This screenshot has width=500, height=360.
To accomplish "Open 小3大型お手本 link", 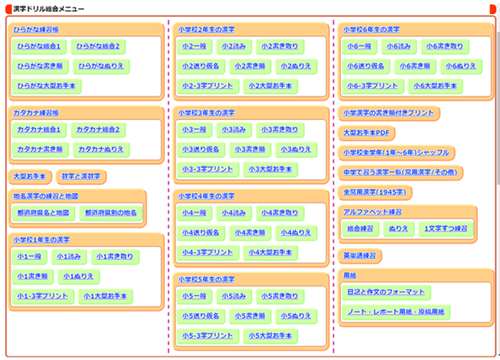I will [x=270, y=169].
